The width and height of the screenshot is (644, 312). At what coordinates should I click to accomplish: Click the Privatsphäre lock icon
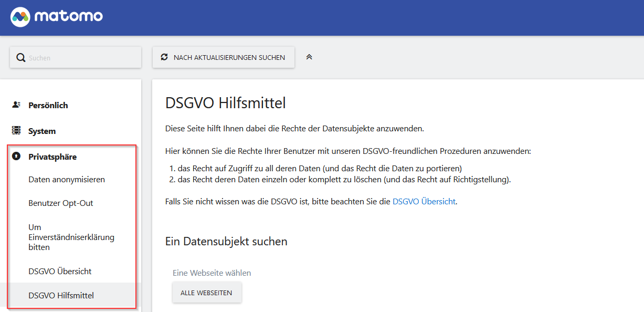[16, 157]
